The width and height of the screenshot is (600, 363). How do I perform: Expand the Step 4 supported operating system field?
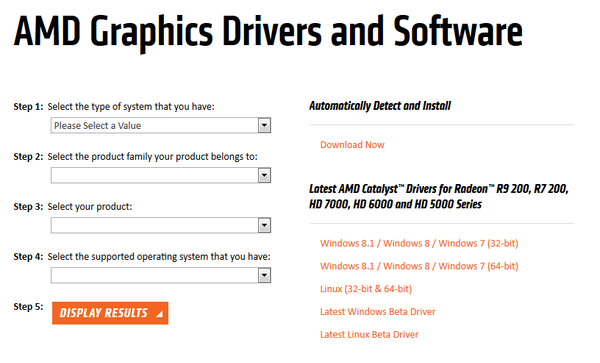click(x=161, y=275)
